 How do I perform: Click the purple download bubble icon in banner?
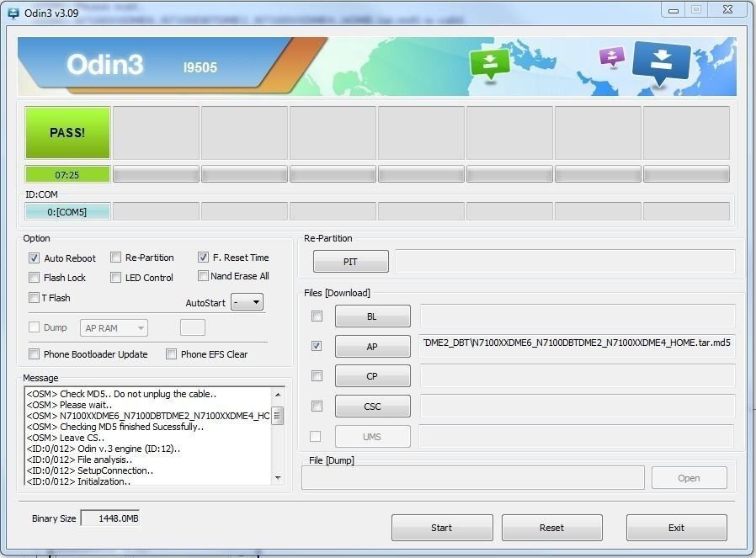612,56
